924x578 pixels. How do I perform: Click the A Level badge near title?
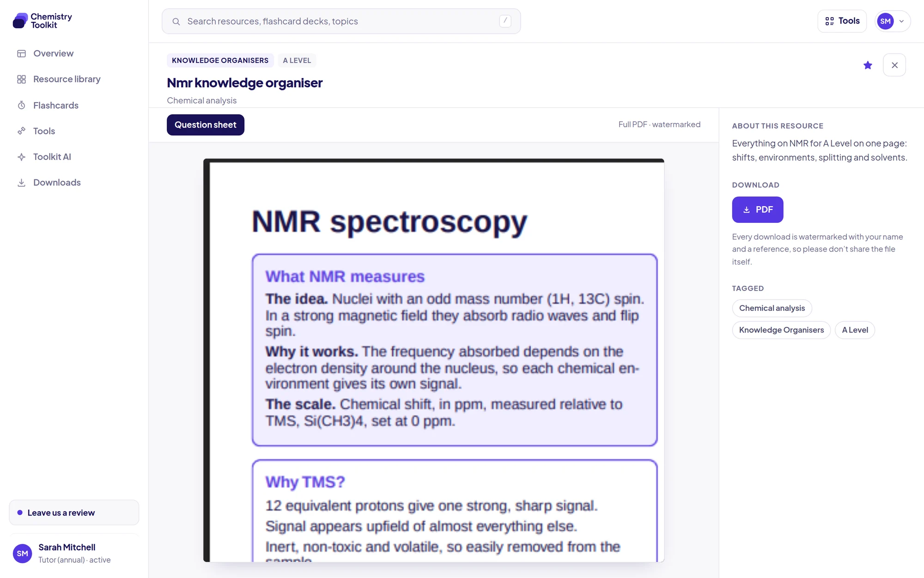(297, 61)
